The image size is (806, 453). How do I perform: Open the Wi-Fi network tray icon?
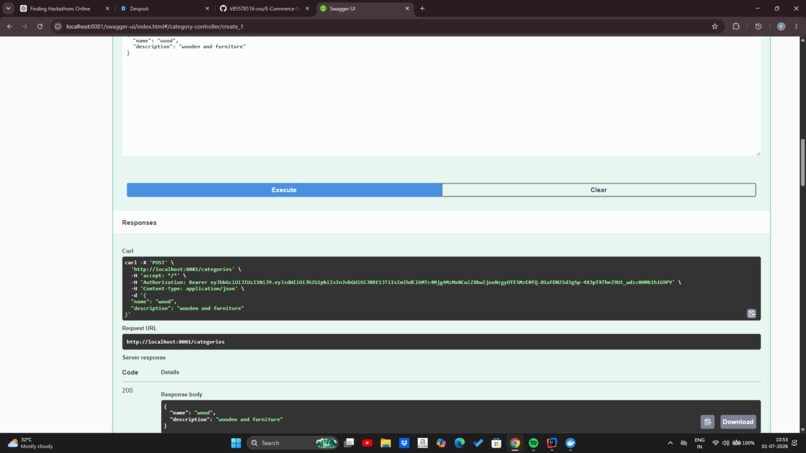click(715, 443)
